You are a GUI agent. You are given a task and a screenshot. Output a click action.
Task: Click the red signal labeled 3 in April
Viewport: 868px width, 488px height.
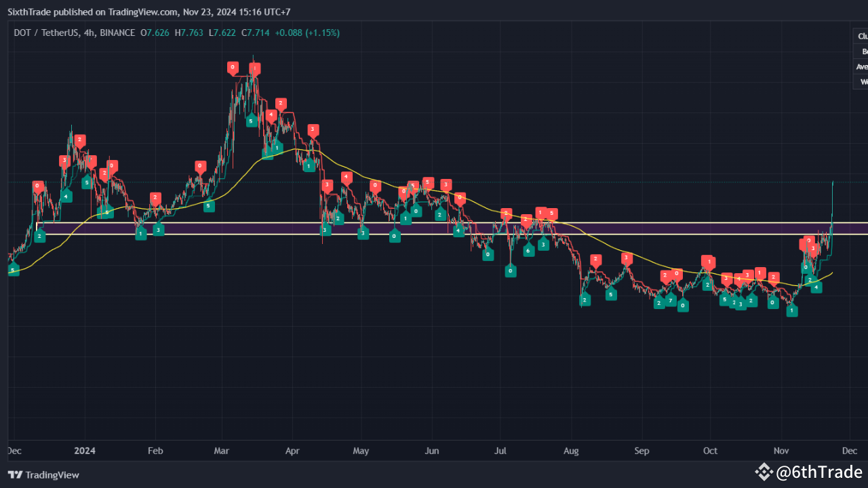tap(313, 130)
